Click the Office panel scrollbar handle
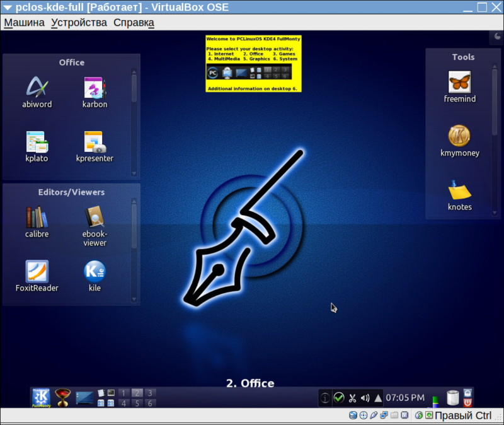The width and height of the screenshot is (504, 425). (134, 88)
